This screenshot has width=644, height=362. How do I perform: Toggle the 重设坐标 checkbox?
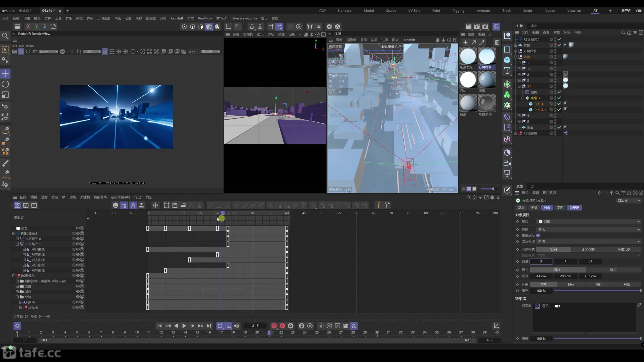pyautogui.click(x=538, y=235)
